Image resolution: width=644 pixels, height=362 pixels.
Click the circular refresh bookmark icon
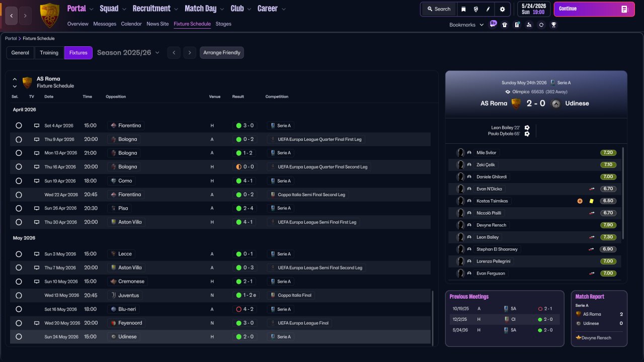541,25
